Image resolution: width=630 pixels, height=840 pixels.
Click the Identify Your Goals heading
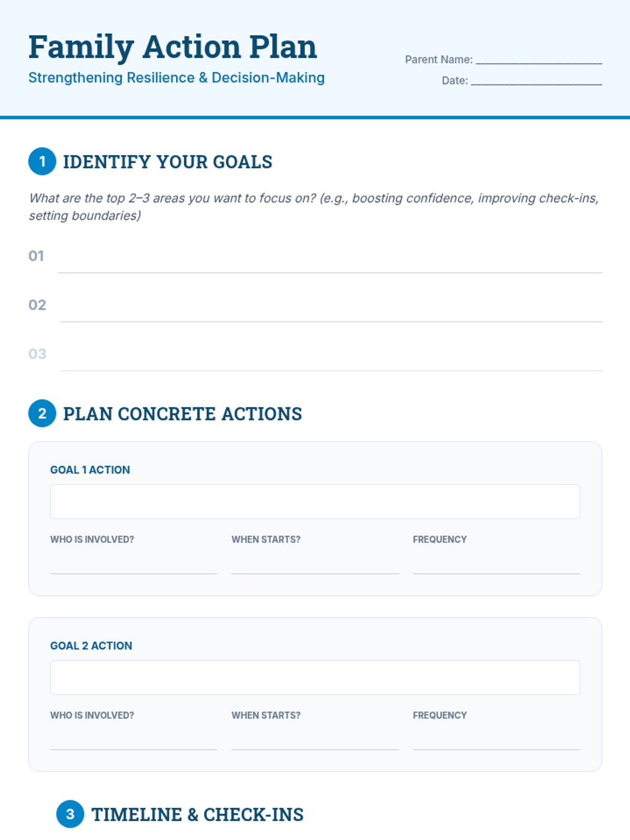(167, 162)
